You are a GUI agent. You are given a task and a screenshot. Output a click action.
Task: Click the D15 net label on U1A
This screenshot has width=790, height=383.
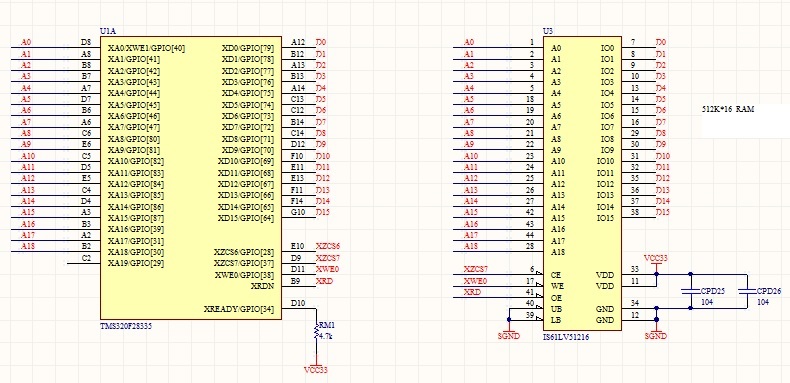[x=323, y=212]
